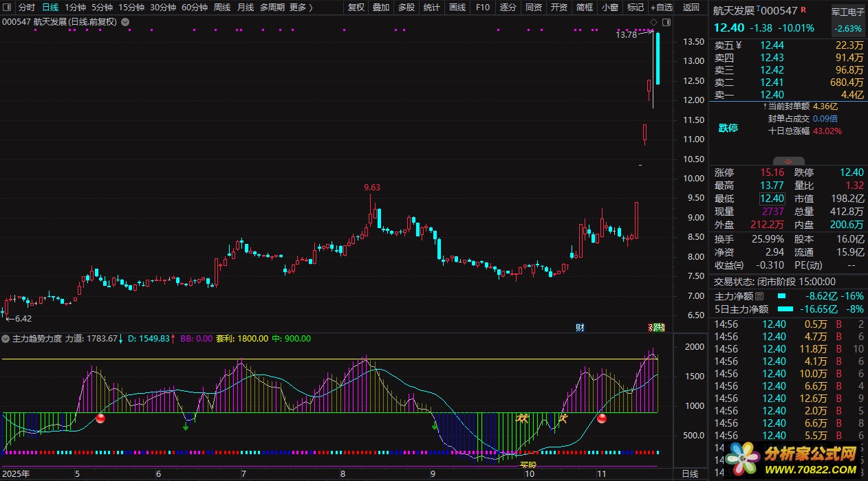Click the 军工电子 sector box
The height and width of the screenshot is (481, 868).
(x=847, y=12)
